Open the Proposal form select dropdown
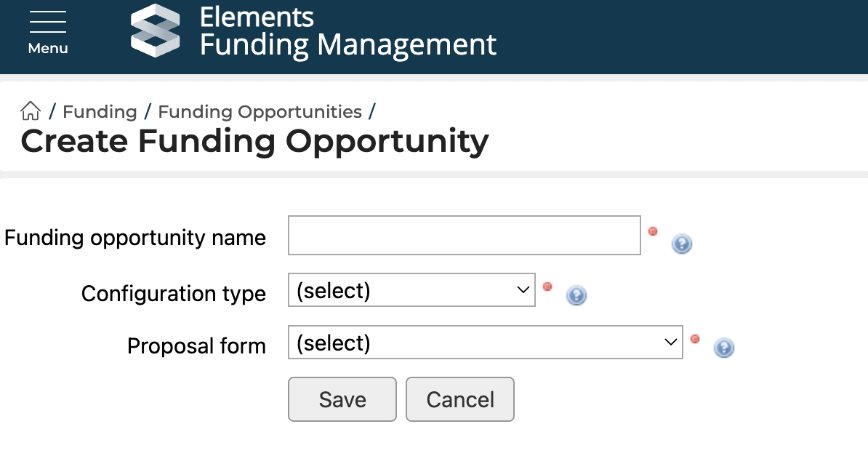868x464 pixels. (485, 343)
